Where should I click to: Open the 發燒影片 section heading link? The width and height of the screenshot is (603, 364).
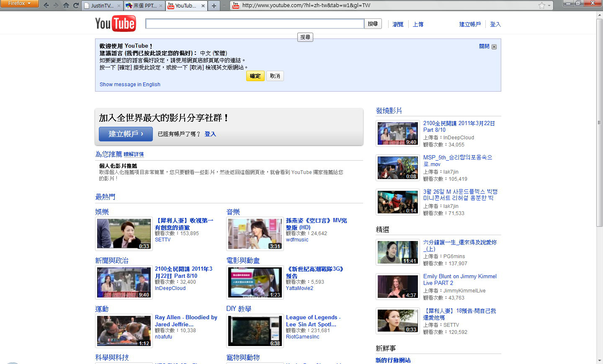(389, 111)
